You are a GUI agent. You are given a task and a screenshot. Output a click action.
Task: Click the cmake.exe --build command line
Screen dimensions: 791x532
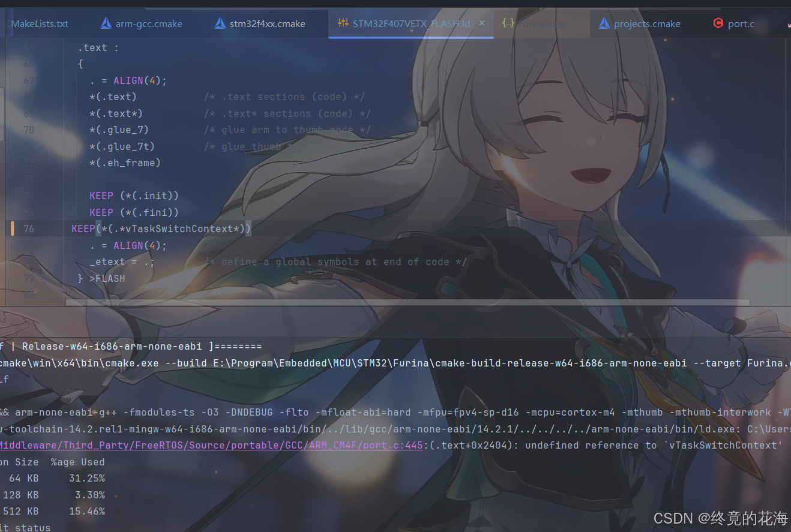(x=395, y=363)
